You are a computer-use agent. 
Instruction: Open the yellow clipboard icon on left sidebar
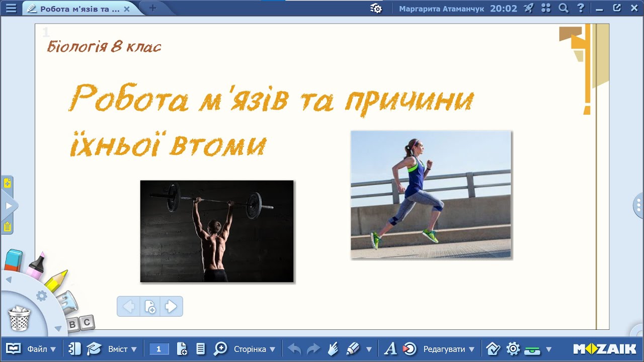(7, 227)
